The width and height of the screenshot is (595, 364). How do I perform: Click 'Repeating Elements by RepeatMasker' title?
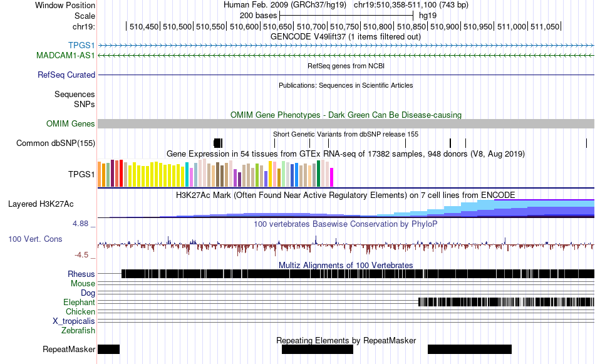click(346, 340)
